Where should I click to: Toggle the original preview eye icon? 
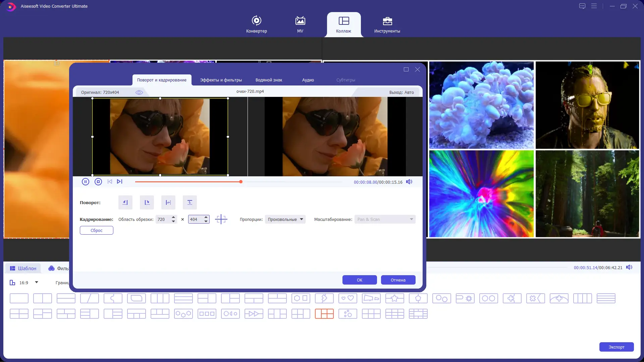point(139,92)
